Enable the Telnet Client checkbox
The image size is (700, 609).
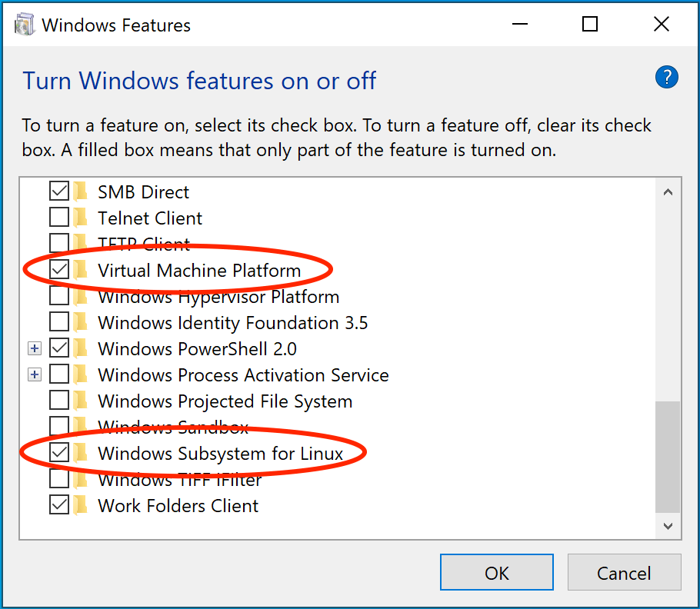(x=59, y=217)
